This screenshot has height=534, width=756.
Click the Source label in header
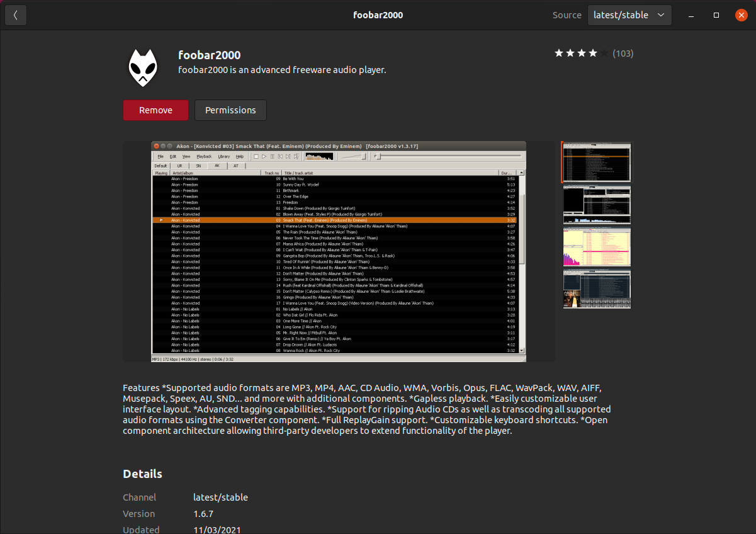[567, 15]
